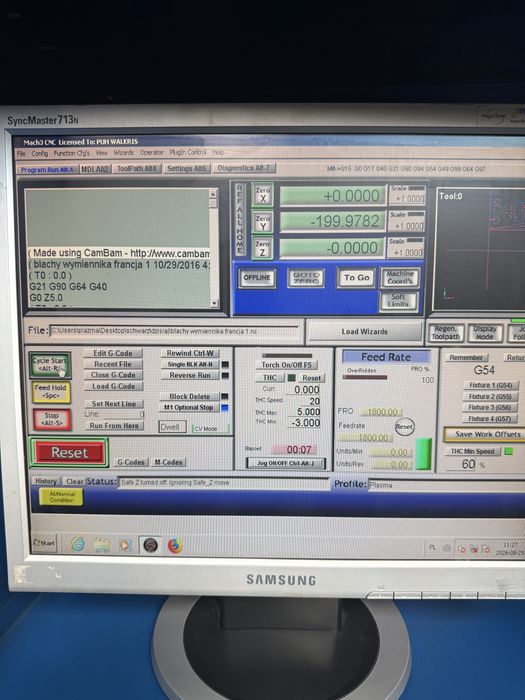
Task: Click the red Stop button
Action: [x=51, y=419]
